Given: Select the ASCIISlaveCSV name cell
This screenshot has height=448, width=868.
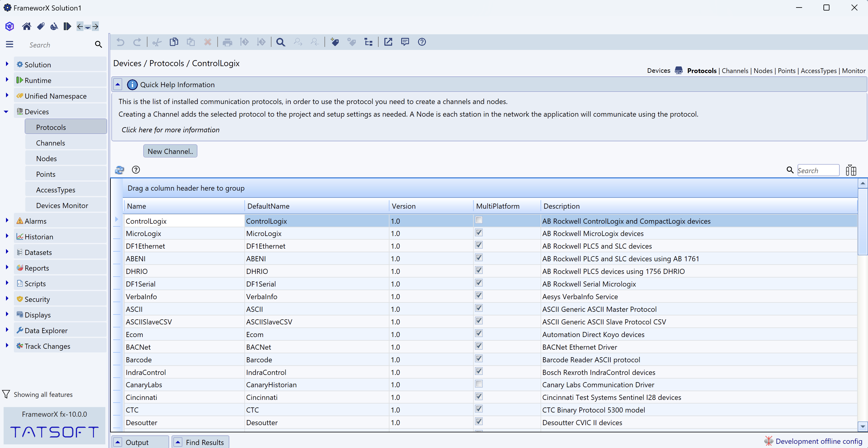Looking at the screenshot, I should (184, 322).
